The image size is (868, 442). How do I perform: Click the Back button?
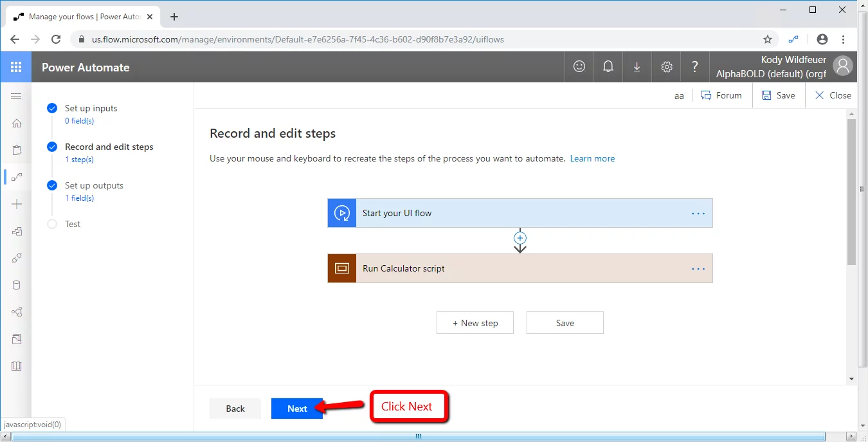click(x=235, y=409)
